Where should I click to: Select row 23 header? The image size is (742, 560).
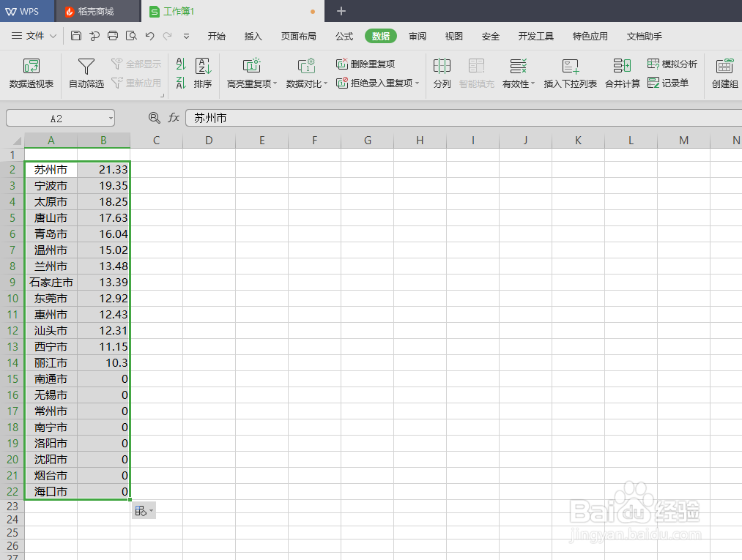click(12, 507)
